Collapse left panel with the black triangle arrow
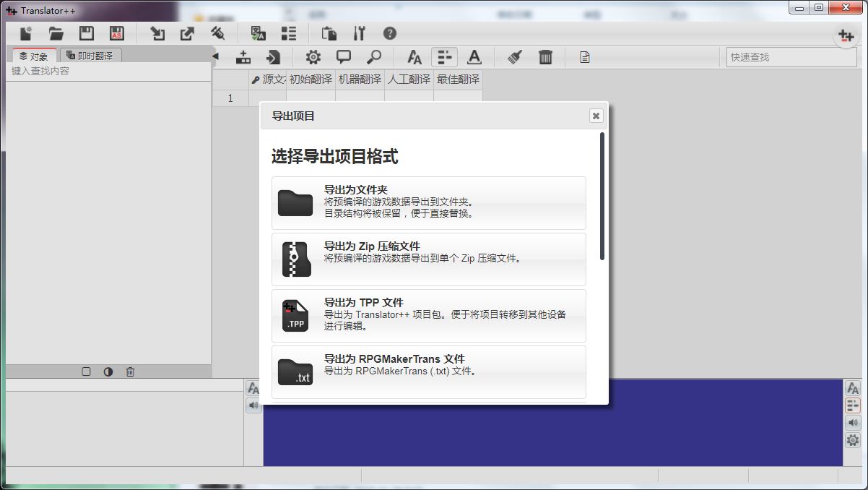Image resolution: width=868 pixels, height=490 pixels. click(215, 56)
